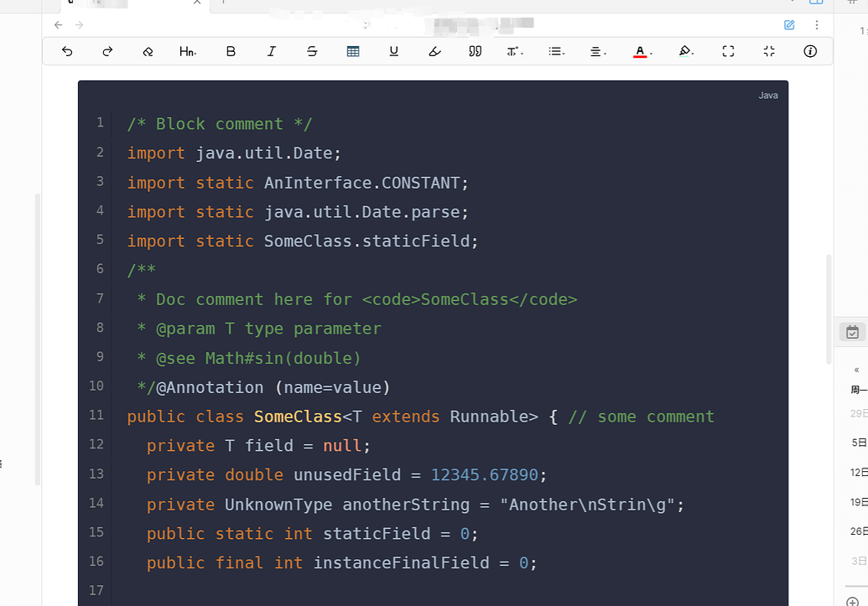The height and width of the screenshot is (606, 868).
Task: Collapse the sidebar with the « button
Action: [855, 370]
